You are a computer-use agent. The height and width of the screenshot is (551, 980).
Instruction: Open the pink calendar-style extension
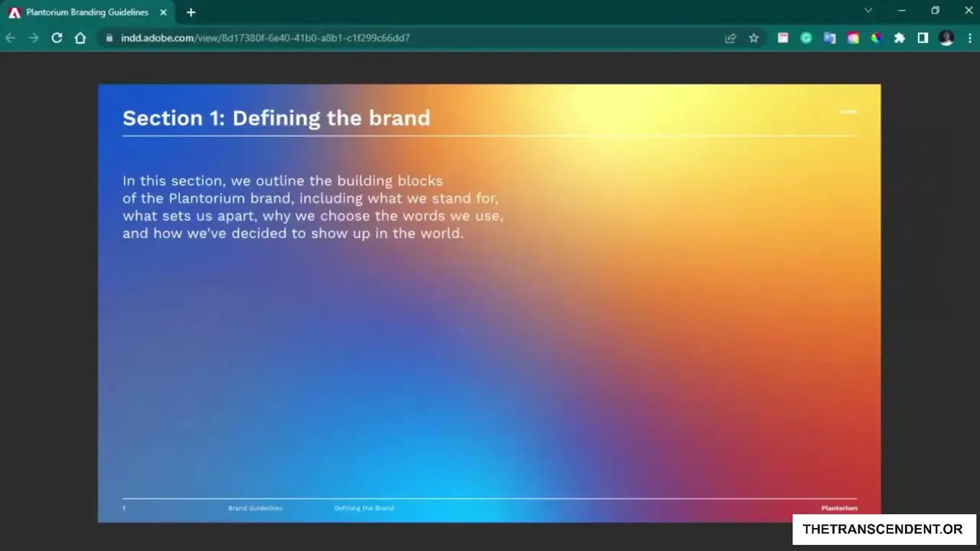[x=782, y=37]
